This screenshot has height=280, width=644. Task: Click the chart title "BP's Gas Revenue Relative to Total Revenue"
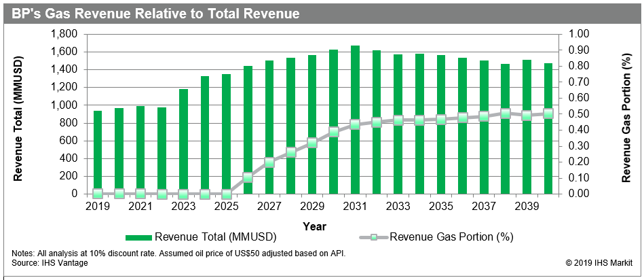click(x=155, y=14)
